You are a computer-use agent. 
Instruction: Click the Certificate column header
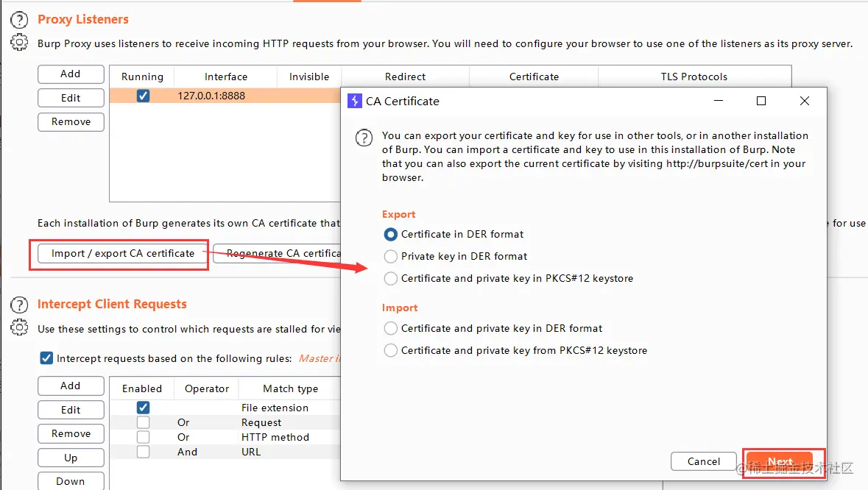(534, 77)
